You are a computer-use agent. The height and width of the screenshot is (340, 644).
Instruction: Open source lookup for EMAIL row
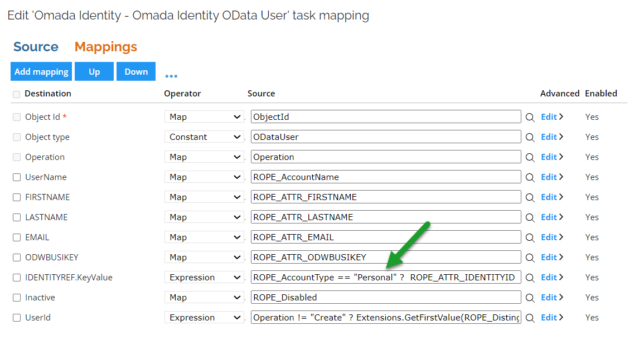point(530,238)
